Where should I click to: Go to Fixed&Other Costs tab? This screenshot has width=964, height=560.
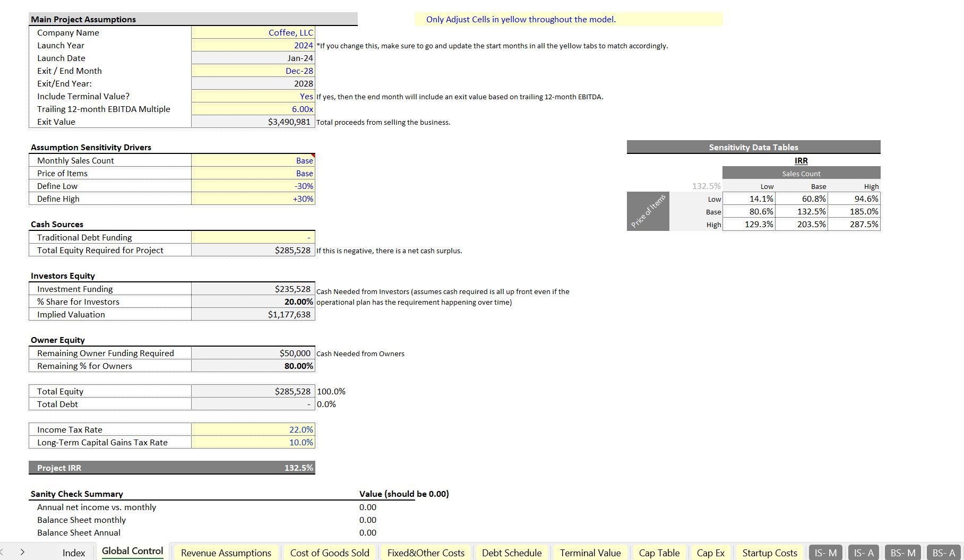click(426, 553)
